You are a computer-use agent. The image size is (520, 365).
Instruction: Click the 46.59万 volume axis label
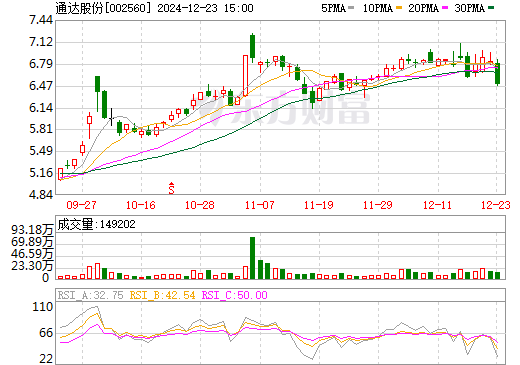pos(32,254)
